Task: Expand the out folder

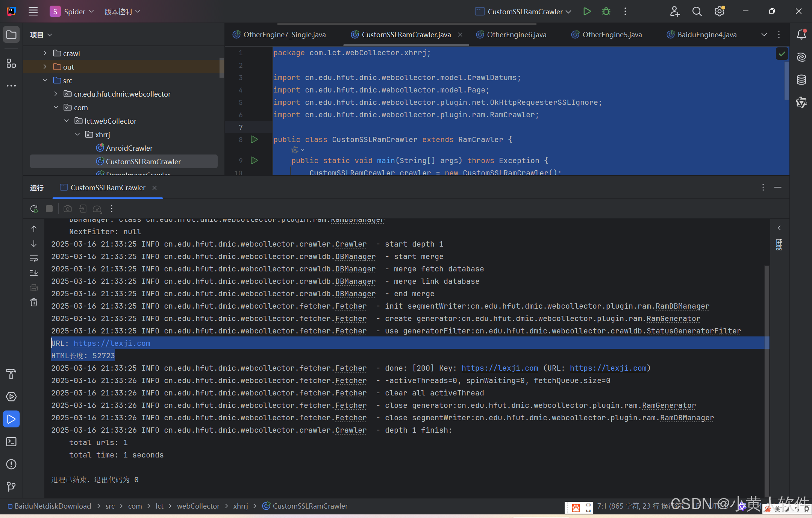Action: [x=45, y=67]
